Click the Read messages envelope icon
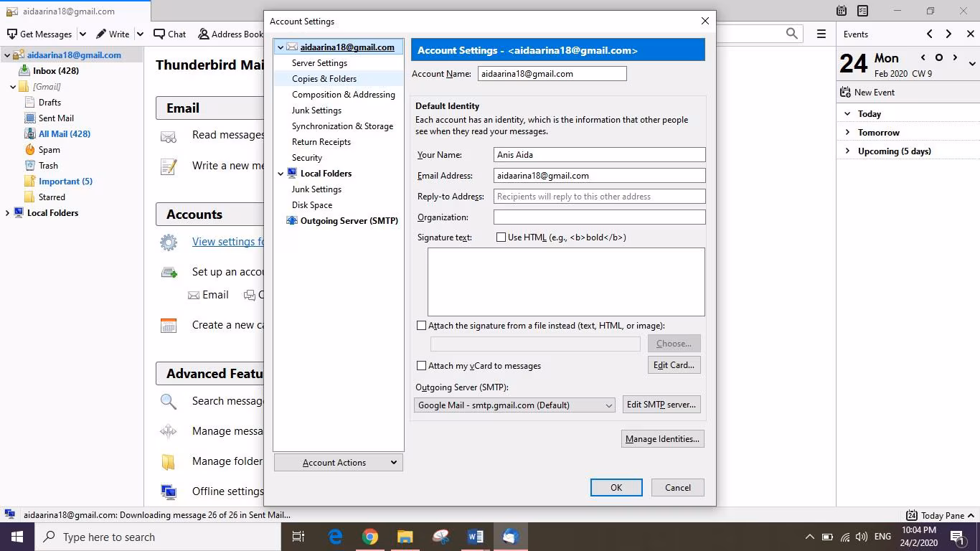Image resolution: width=980 pixels, height=551 pixels. point(169,136)
